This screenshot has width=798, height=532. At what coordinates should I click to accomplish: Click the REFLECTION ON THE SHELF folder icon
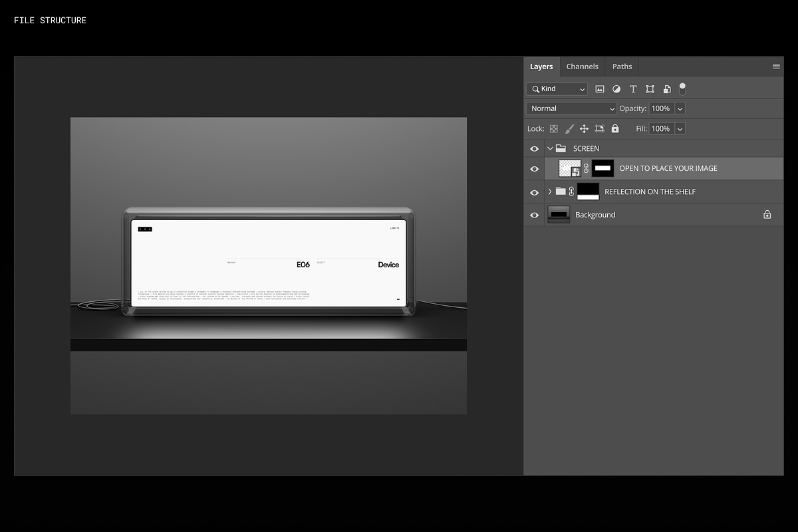pyautogui.click(x=561, y=192)
